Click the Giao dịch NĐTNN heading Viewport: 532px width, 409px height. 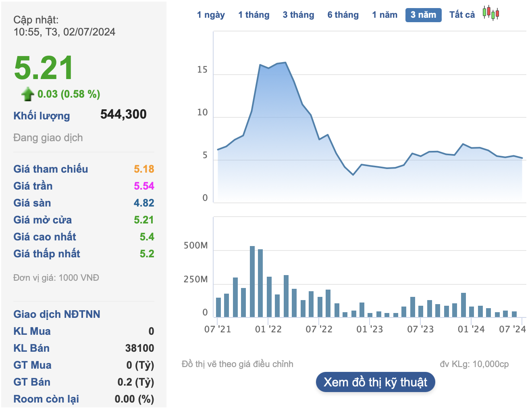pyautogui.click(x=57, y=314)
